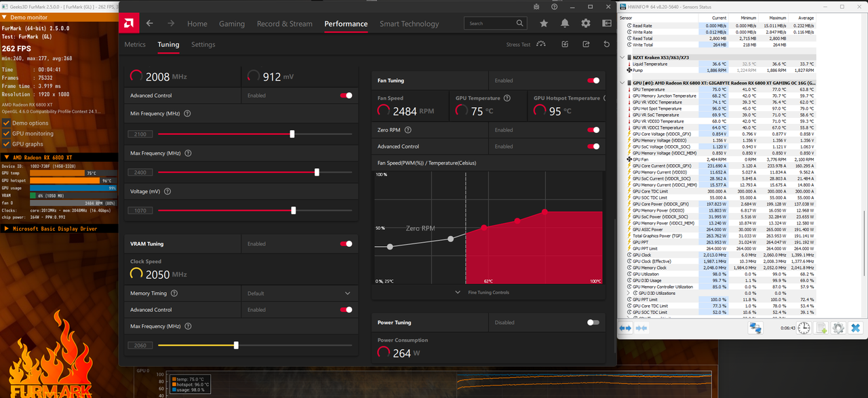868x398 pixels.
Task: Click the HWiNFO clock reset icon
Action: point(804,327)
